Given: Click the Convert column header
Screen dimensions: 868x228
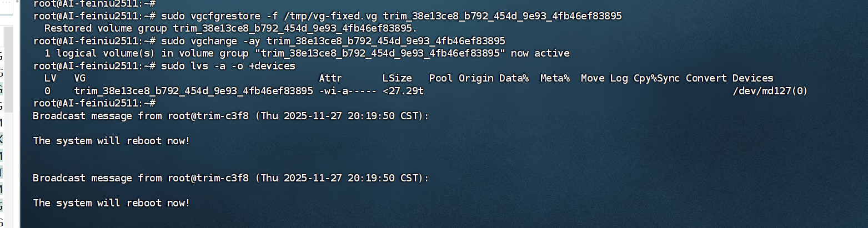Looking at the screenshot, I should click(x=706, y=78).
